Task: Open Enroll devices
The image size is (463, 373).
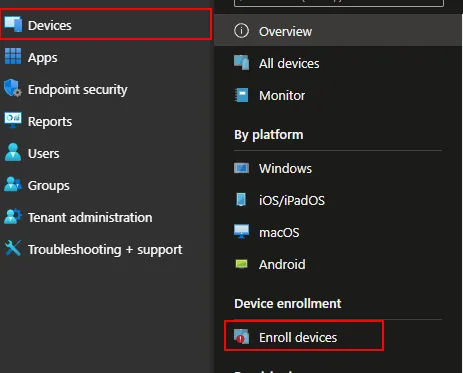Action: click(x=298, y=337)
